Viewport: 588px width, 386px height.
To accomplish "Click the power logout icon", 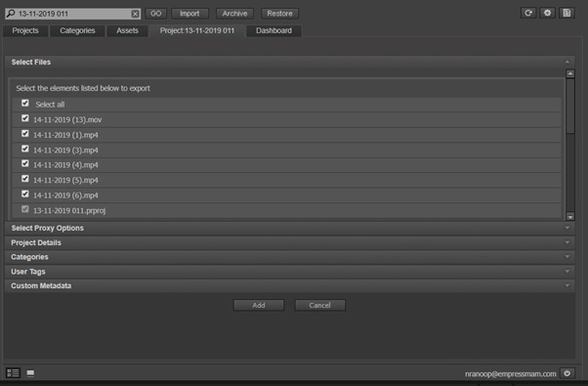I will pyautogui.click(x=567, y=373).
